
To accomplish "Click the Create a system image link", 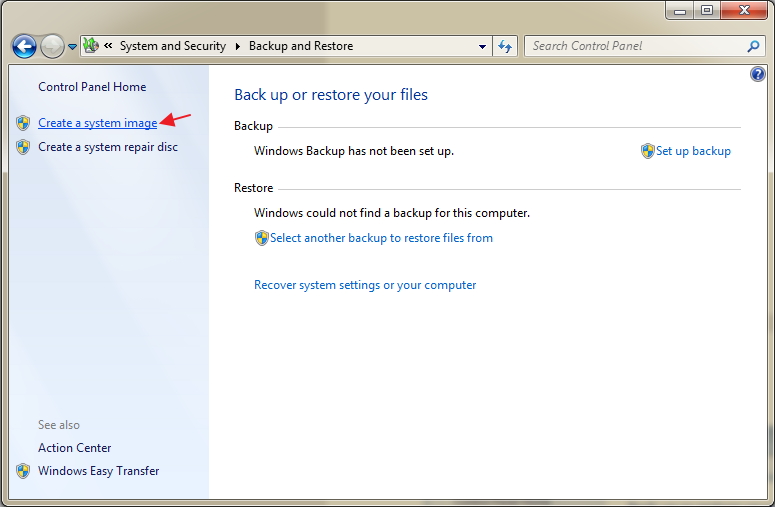I will [x=97, y=123].
